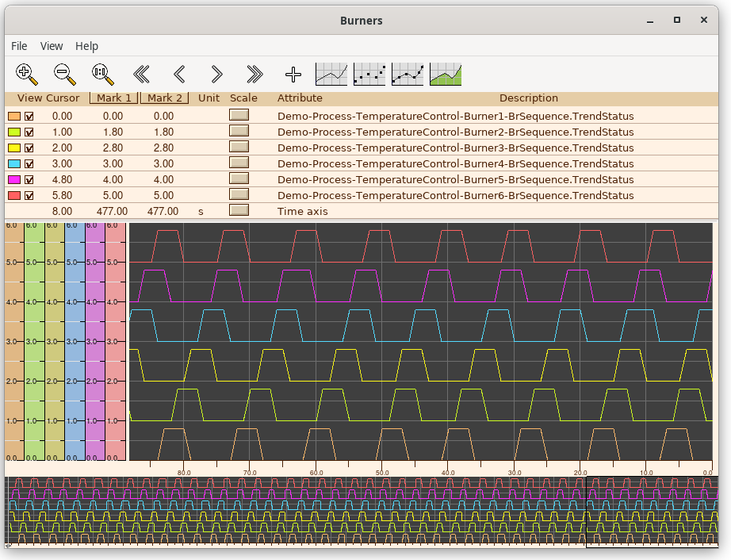Screen dimensions: 731x560
Task: Click the 50.0 tick on time axis
Action: (x=382, y=472)
